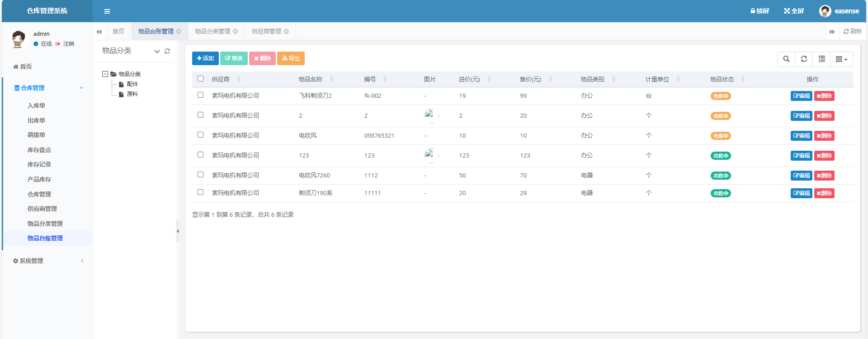Click the blue 添加 button
This screenshot has width=868, height=339.
205,58
